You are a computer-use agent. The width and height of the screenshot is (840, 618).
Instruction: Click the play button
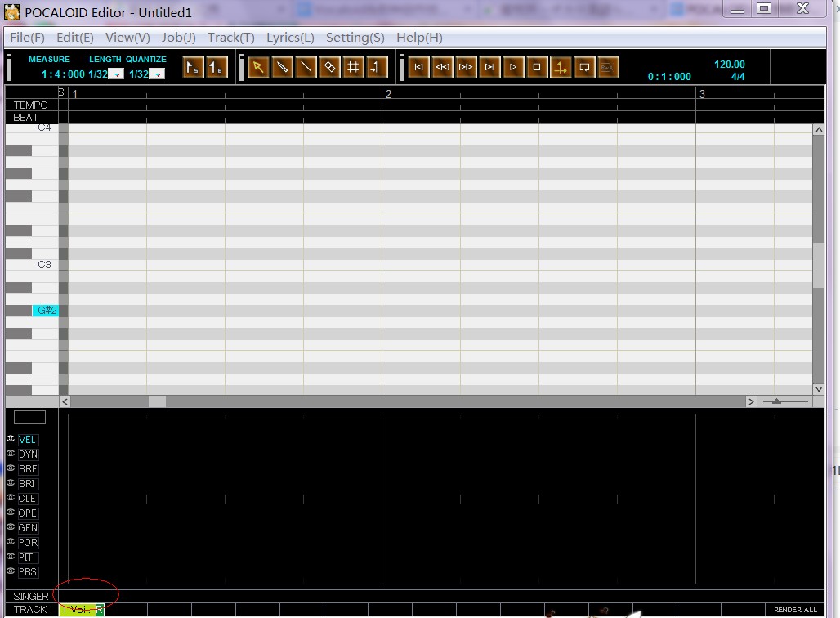coord(512,68)
